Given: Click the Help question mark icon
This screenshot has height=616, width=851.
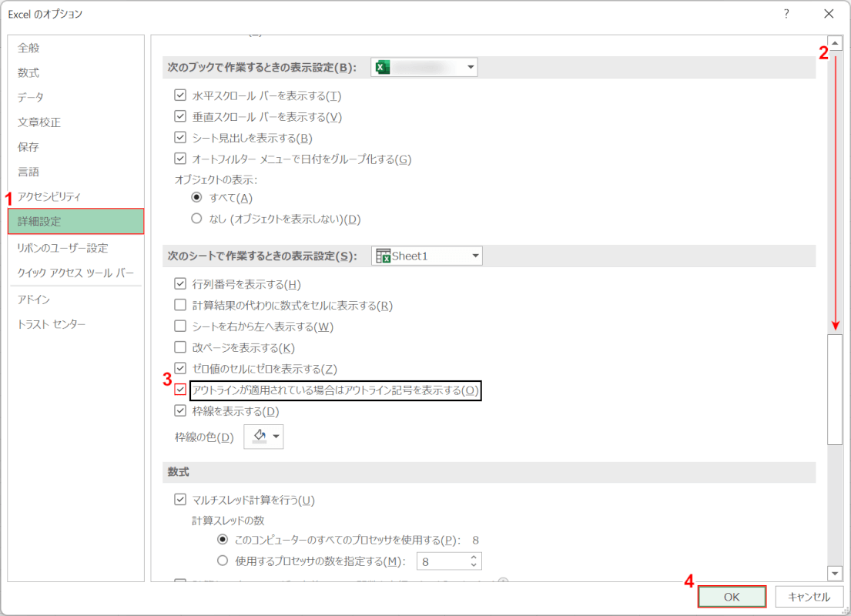Looking at the screenshot, I should (x=786, y=14).
